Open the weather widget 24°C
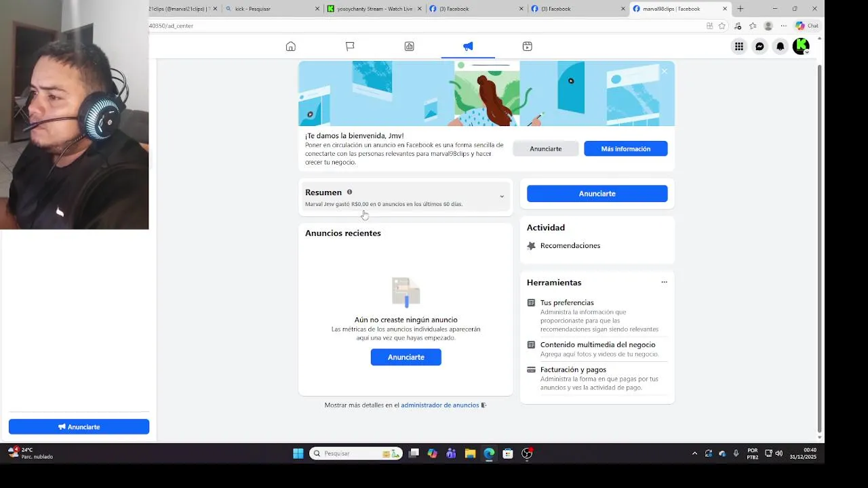Image resolution: width=868 pixels, height=488 pixels. point(31,453)
